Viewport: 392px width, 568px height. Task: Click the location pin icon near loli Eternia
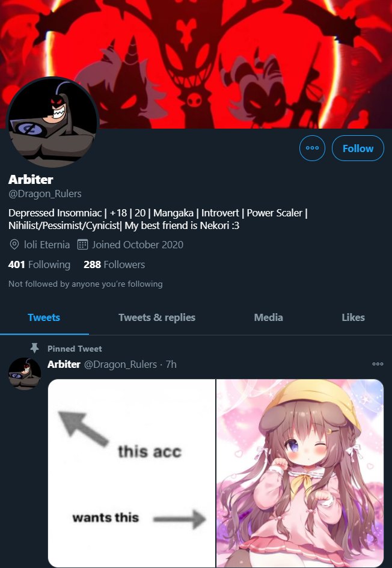pyautogui.click(x=14, y=245)
